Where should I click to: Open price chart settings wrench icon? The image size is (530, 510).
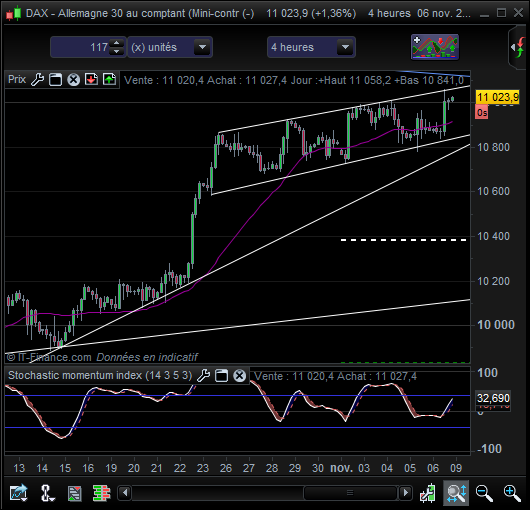point(38,80)
